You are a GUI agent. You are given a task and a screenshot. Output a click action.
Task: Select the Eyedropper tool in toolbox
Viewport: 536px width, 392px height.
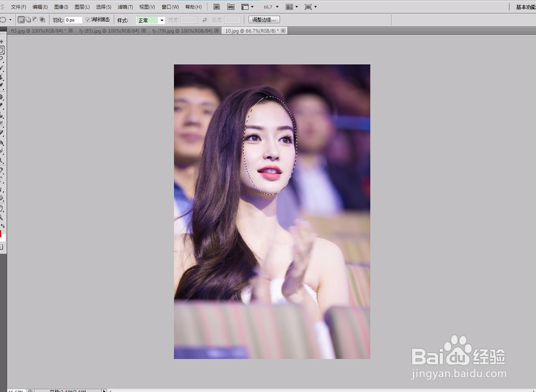click(x=2, y=85)
